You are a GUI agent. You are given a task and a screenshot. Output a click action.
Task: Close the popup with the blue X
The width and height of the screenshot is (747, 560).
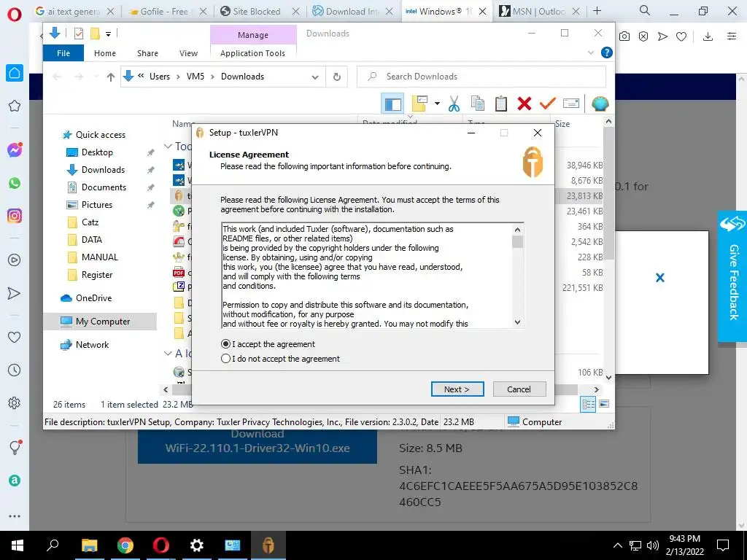pyautogui.click(x=659, y=278)
